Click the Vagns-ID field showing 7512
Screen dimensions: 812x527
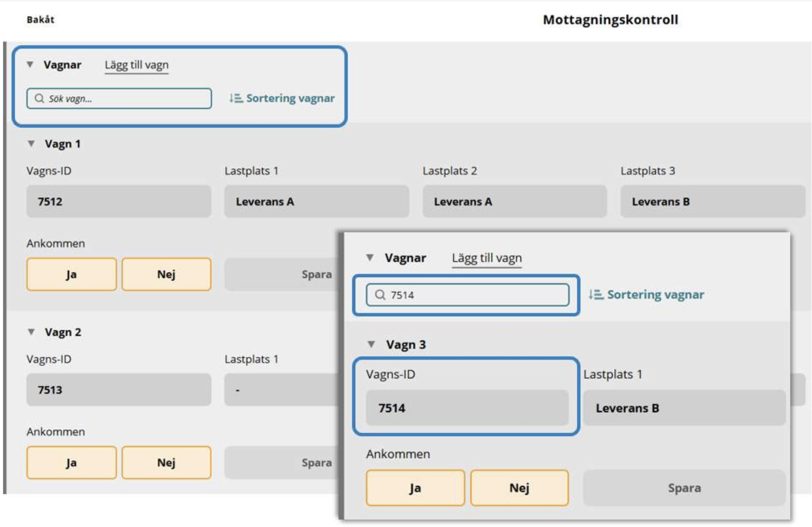tap(119, 201)
